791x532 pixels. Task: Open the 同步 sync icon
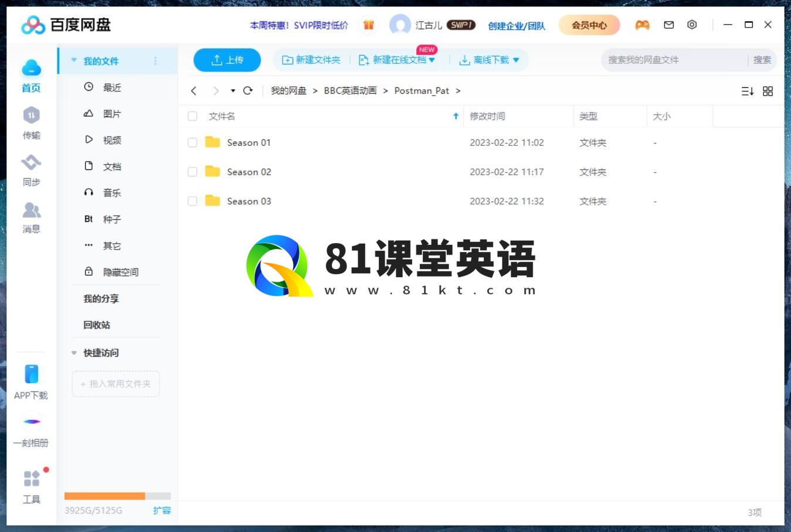[x=31, y=162]
